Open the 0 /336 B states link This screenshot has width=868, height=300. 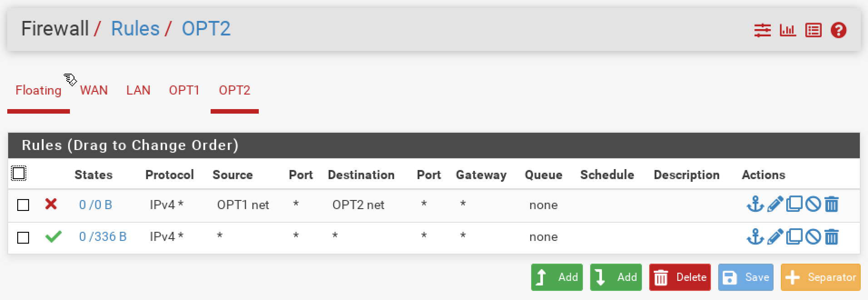[x=103, y=237]
